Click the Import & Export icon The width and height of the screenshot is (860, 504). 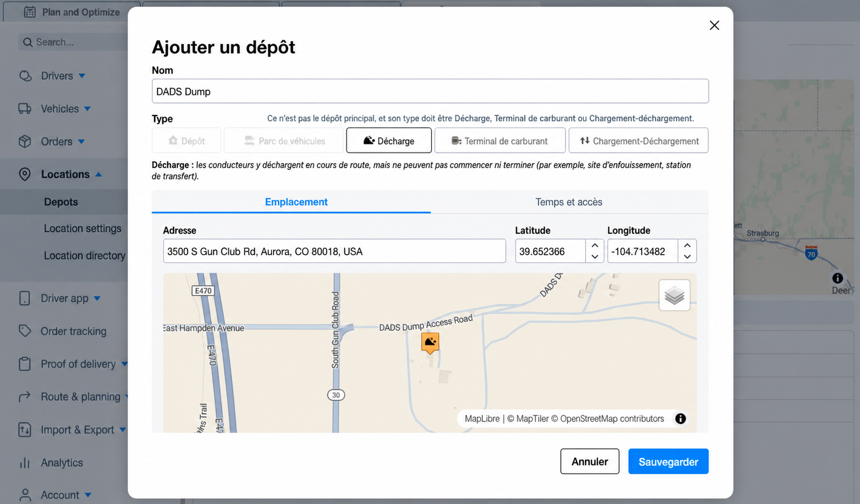click(25, 430)
